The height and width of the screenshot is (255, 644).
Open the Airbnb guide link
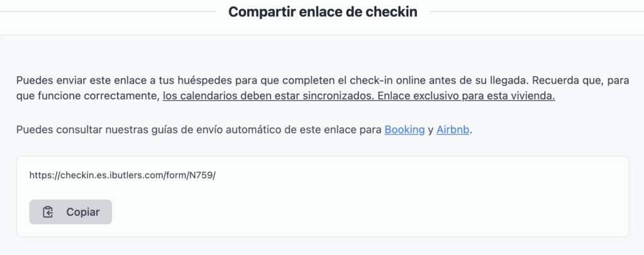click(453, 130)
